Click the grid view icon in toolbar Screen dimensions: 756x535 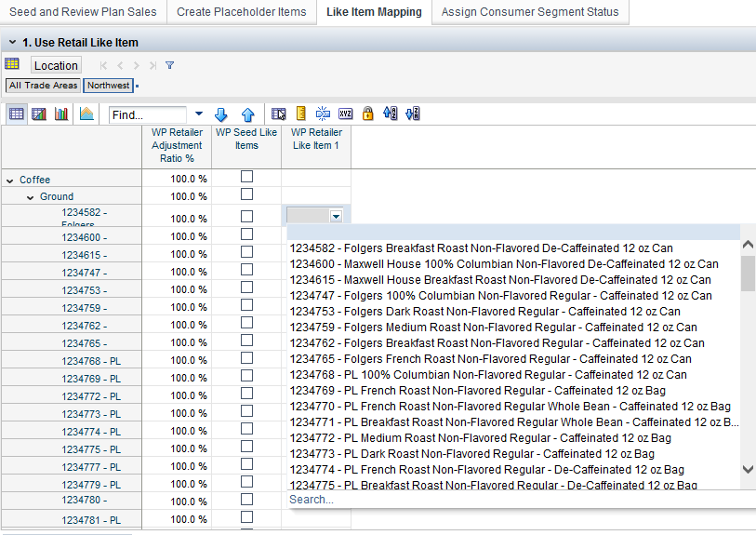pos(16,114)
